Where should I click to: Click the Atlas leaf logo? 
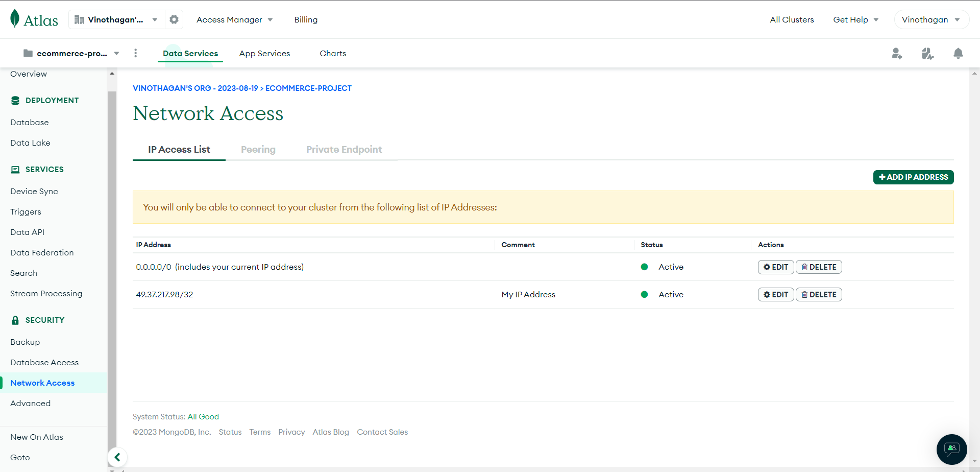coord(15,19)
